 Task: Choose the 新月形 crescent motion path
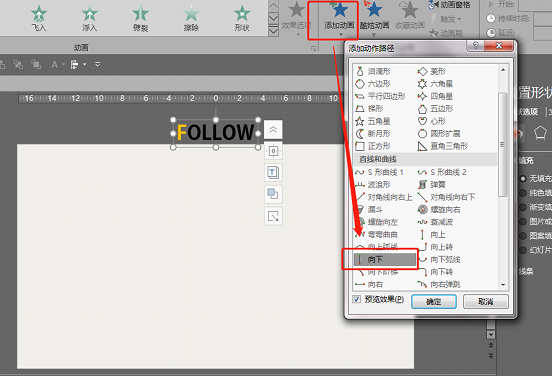tap(373, 133)
